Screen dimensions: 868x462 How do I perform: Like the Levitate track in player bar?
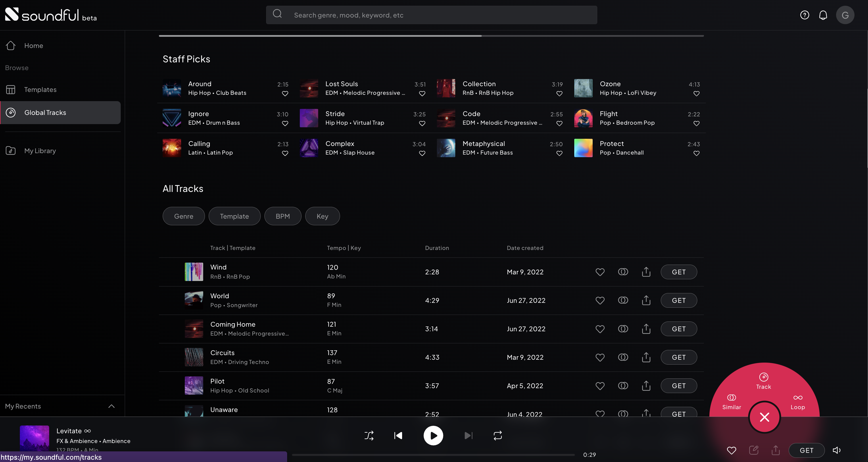click(731, 450)
